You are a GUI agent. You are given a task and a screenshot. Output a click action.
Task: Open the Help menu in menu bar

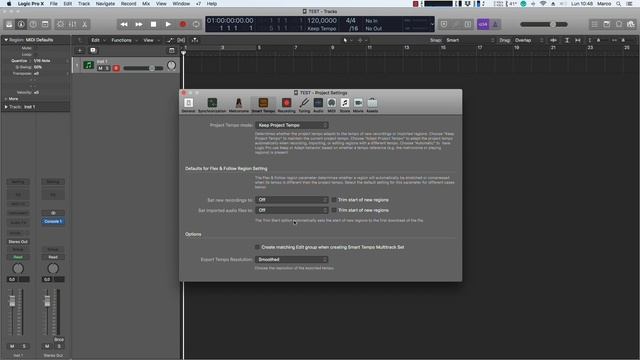click(212, 4)
